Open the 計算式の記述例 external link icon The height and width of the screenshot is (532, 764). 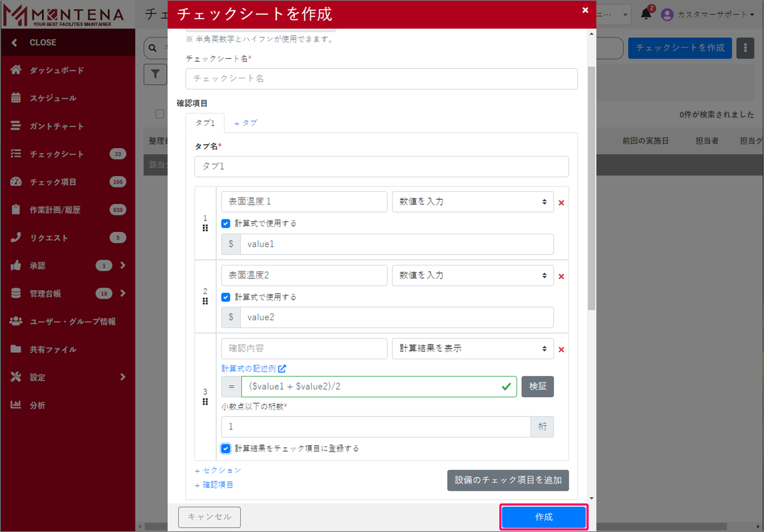282,369
